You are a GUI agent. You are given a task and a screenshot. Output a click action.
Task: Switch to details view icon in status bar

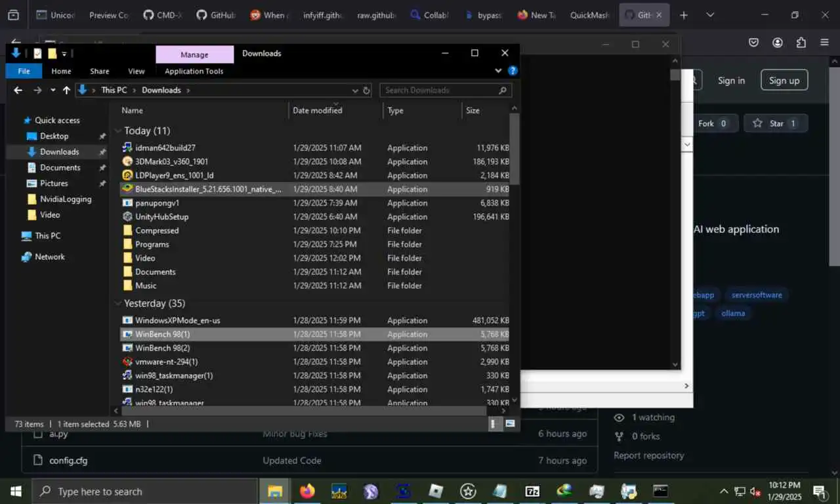click(493, 424)
